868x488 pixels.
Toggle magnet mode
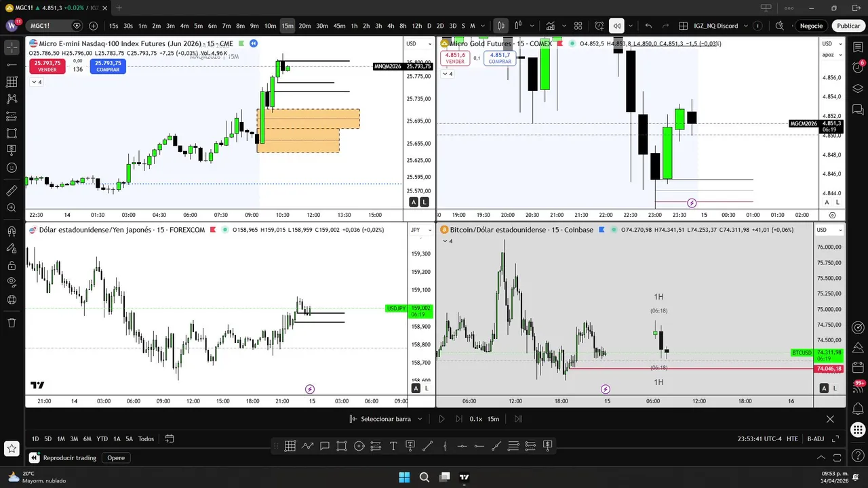12,231
